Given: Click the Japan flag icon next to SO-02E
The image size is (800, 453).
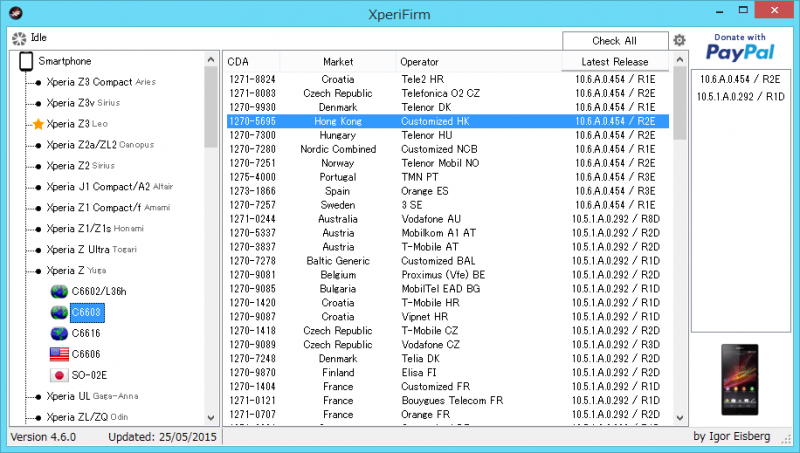Looking at the screenshot, I should point(59,375).
